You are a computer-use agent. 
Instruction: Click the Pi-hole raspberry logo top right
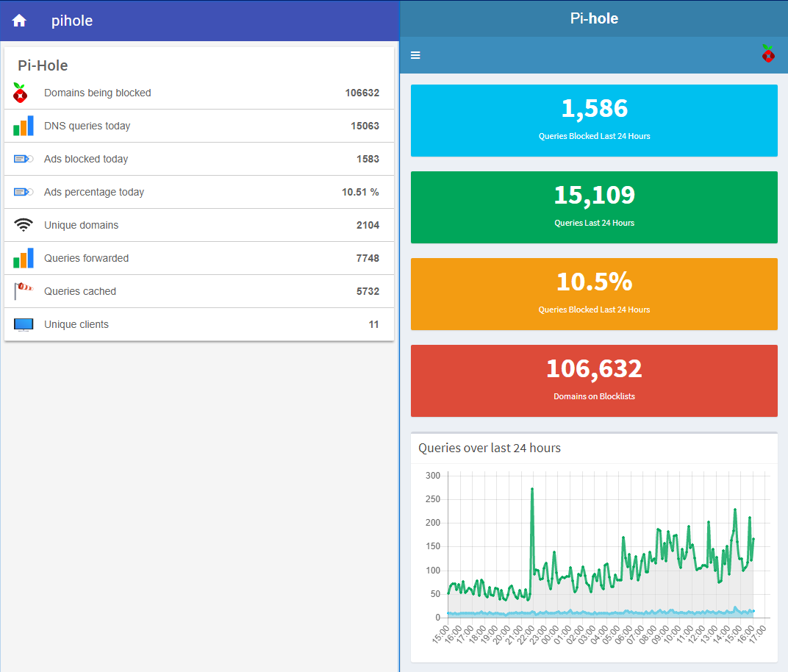(767, 54)
